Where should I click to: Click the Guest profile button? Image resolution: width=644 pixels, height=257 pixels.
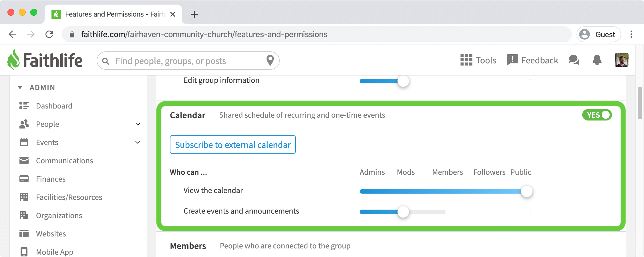click(599, 34)
